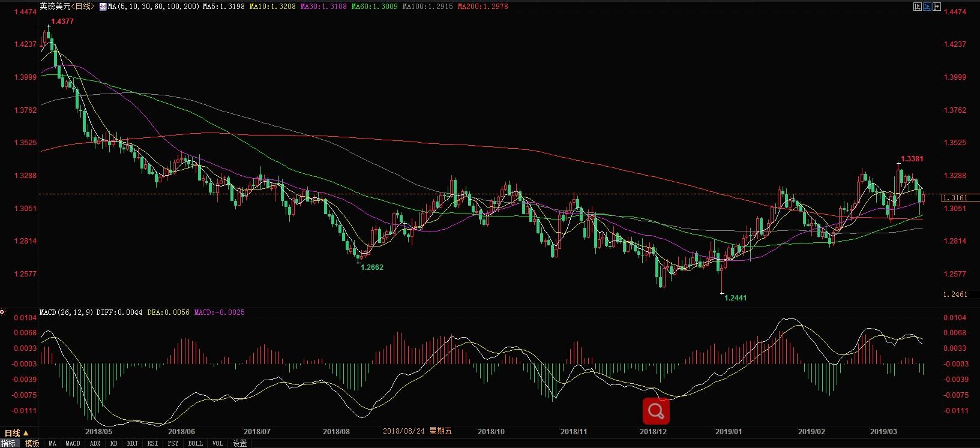The image size is (980, 448).
Task: Click the MA(5,10,30,60,100,200) parameter label
Action: click(x=154, y=7)
